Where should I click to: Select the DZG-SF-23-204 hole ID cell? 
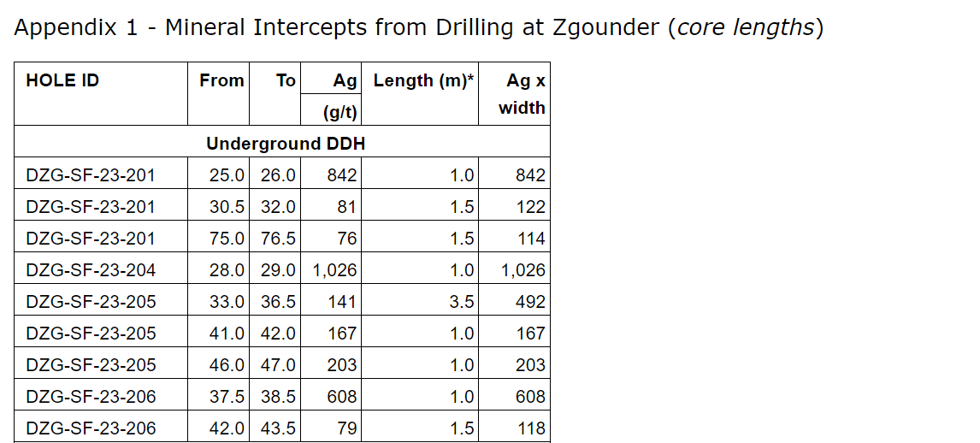(x=92, y=270)
